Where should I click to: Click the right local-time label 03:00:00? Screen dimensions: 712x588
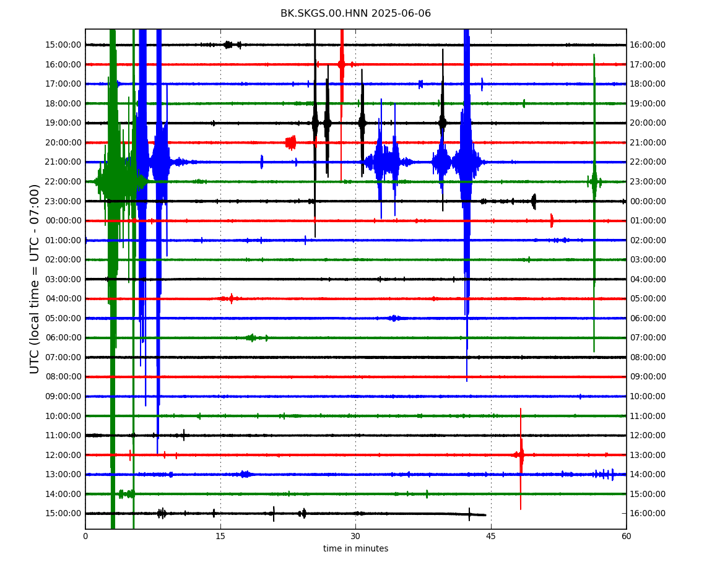648,260
